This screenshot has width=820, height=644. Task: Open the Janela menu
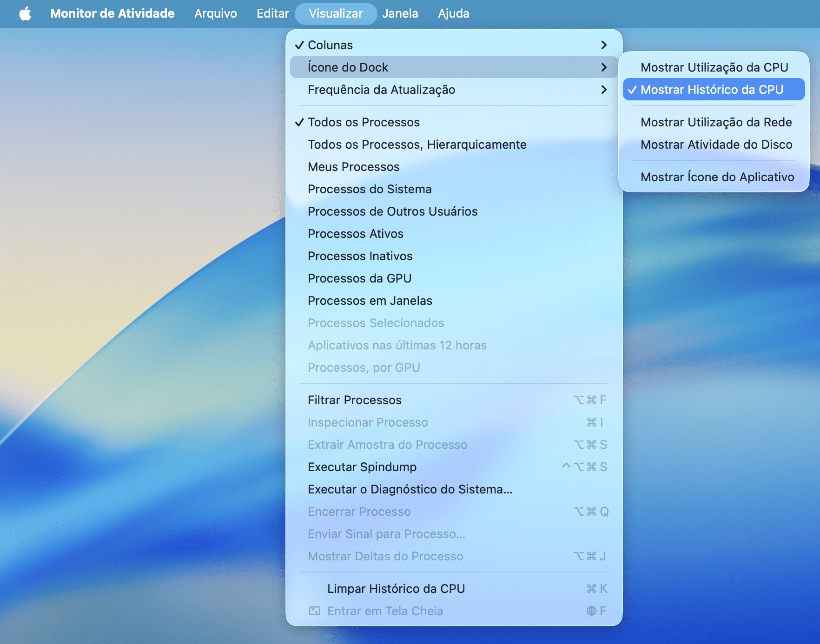[x=400, y=13]
